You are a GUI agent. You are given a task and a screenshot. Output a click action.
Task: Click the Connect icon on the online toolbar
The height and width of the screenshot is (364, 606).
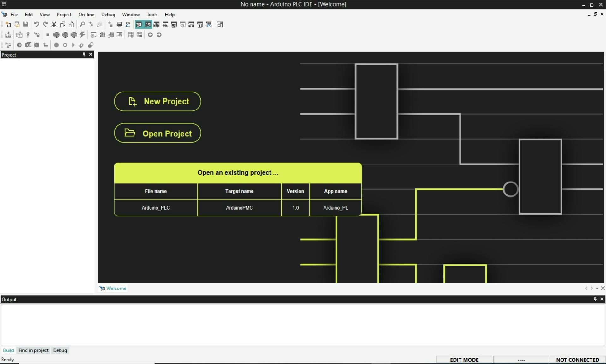28,35
